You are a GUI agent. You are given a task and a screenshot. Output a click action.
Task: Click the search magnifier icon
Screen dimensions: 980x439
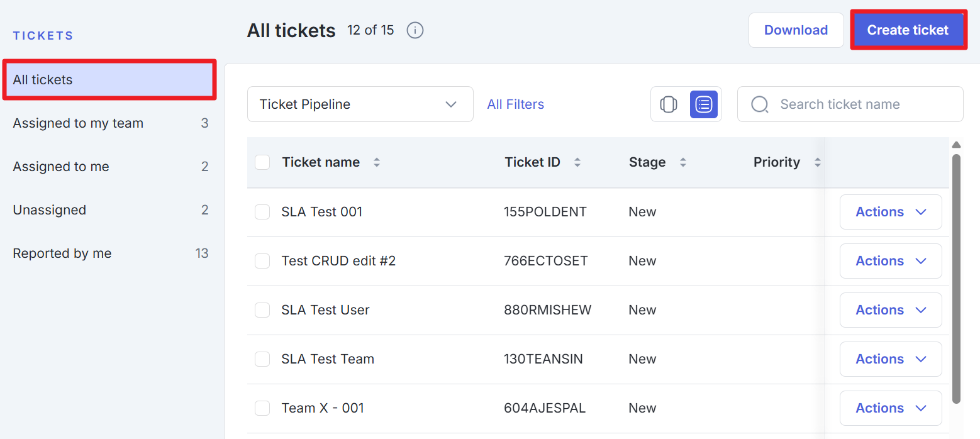(x=760, y=104)
